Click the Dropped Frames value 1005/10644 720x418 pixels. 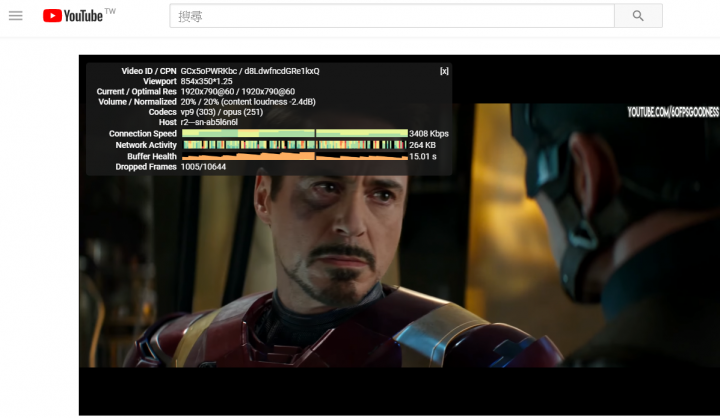tap(203, 167)
